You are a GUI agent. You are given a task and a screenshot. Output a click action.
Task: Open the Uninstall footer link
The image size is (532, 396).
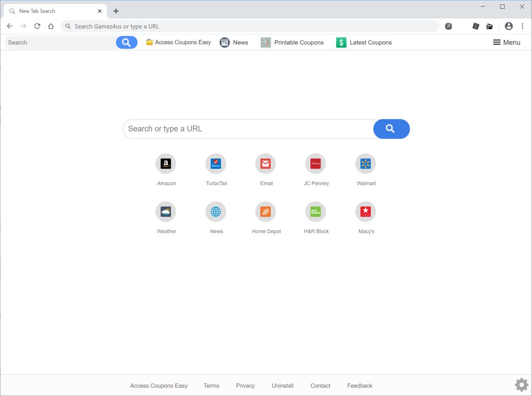[283, 385]
